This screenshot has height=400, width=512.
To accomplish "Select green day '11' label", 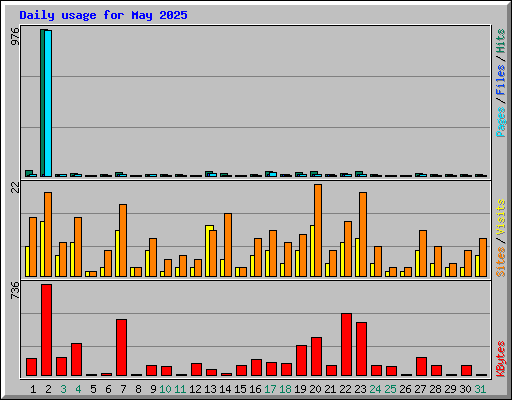I will tap(180, 389).
